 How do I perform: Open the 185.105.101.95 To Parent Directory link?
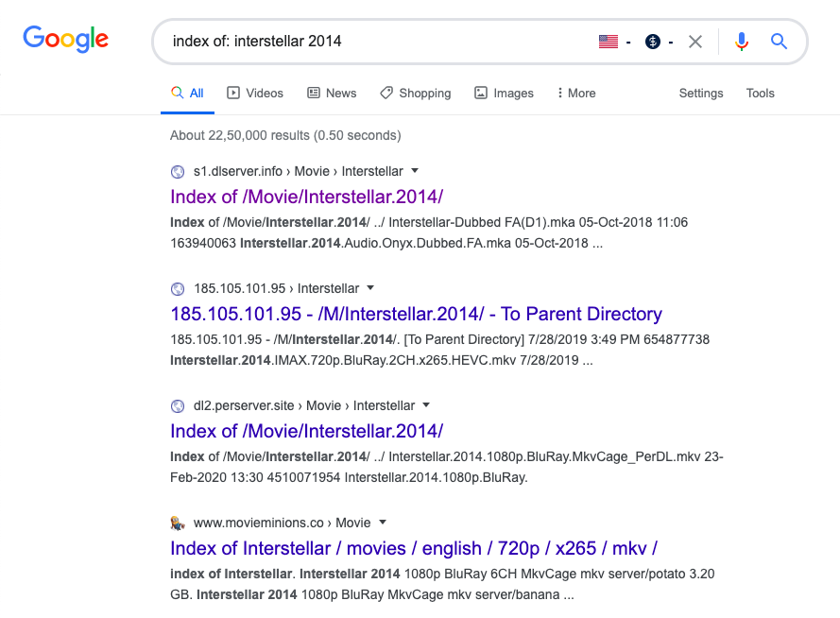pyautogui.click(x=417, y=314)
